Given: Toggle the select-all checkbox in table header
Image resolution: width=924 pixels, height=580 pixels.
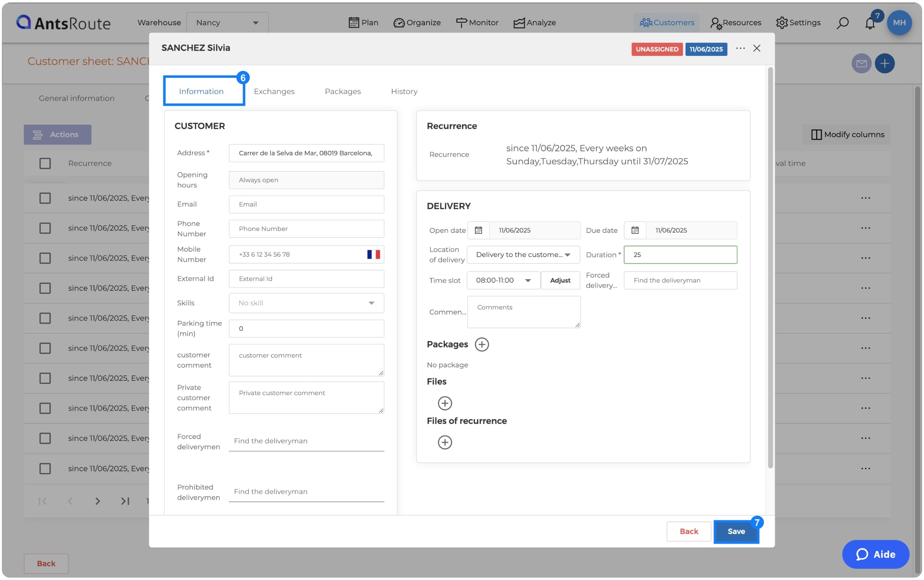Looking at the screenshot, I should [45, 163].
